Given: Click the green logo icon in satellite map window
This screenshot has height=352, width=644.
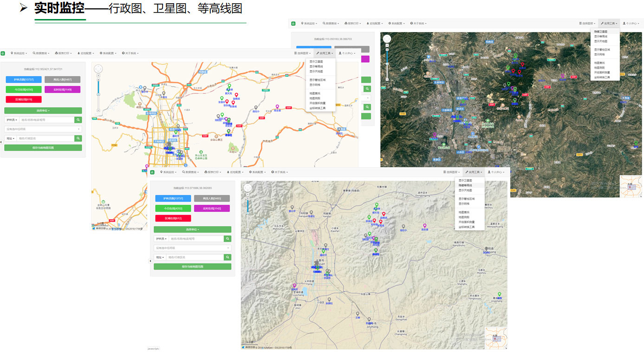Looking at the screenshot, I should pos(293,23).
